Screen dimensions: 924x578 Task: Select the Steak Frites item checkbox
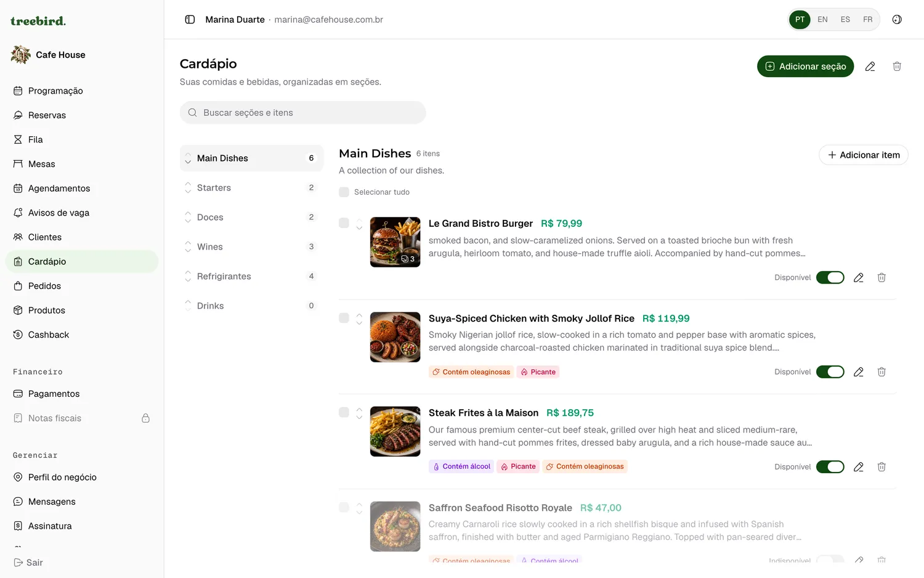[x=344, y=412]
